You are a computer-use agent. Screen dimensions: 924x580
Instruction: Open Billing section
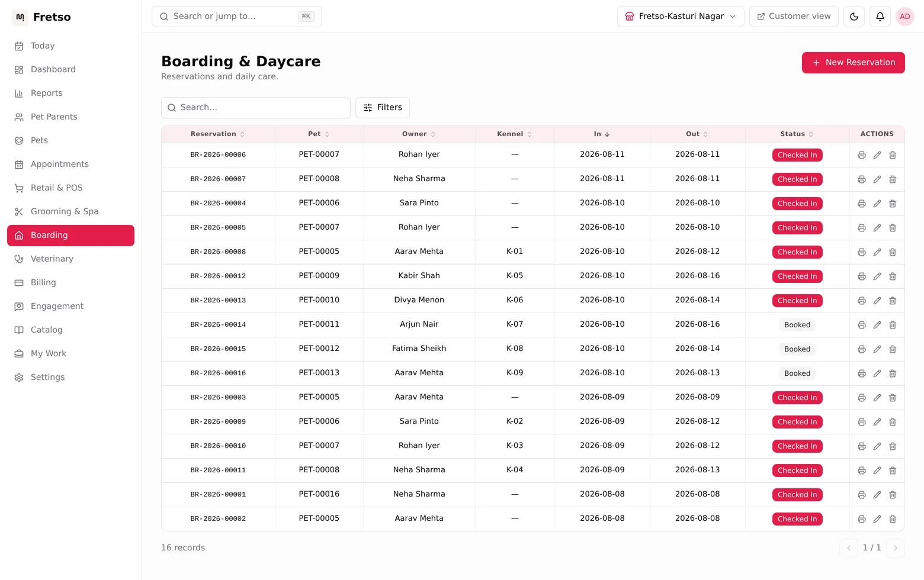(70, 283)
